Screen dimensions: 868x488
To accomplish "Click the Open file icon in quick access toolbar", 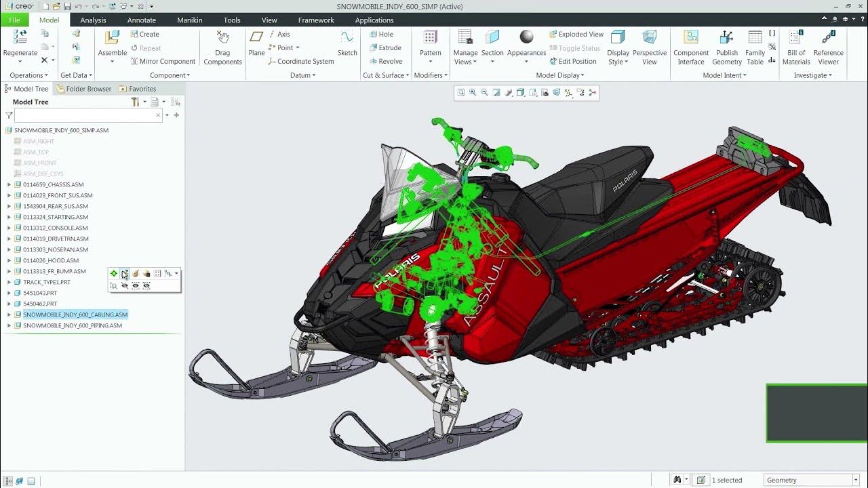I will pos(57,6).
